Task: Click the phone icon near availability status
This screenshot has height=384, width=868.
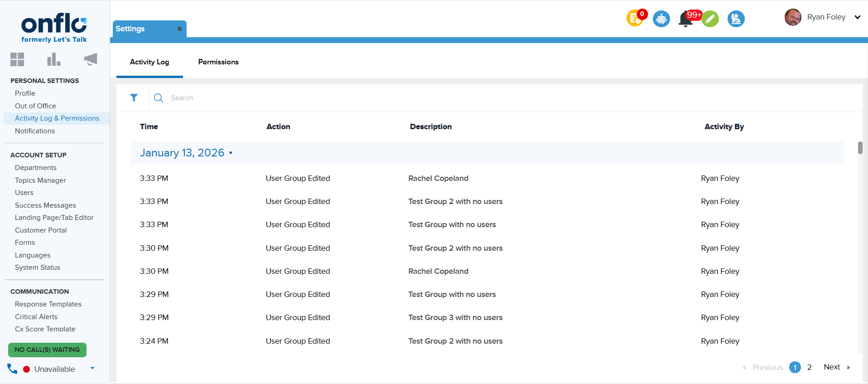Action: (x=12, y=369)
